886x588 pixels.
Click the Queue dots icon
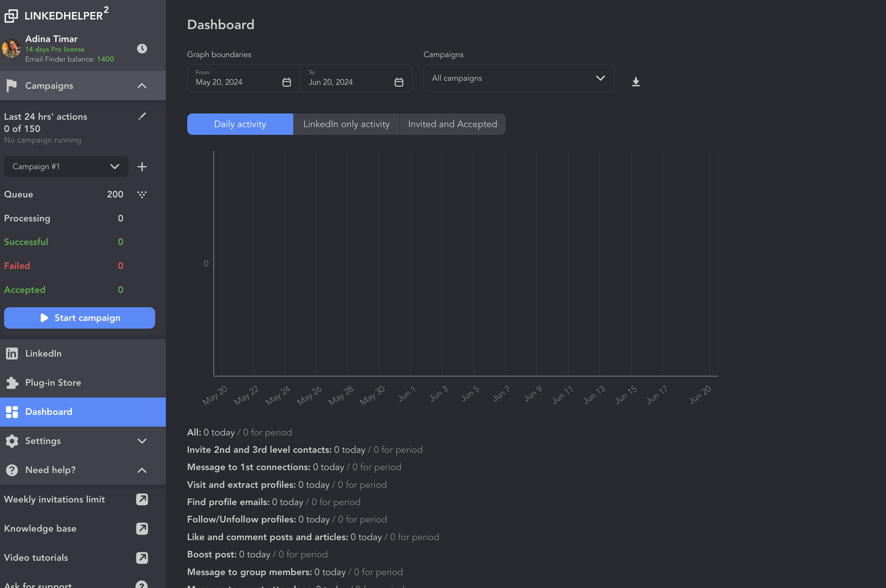142,194
